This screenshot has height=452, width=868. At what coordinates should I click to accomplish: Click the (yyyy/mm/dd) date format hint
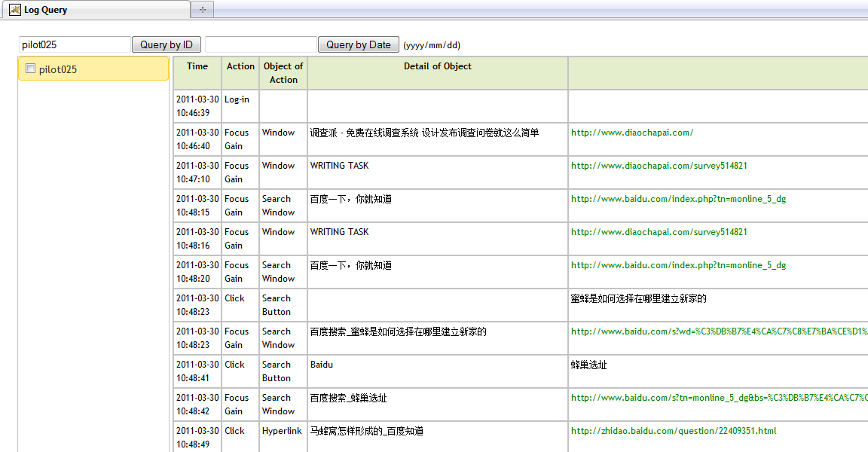[x=432, y=45]
